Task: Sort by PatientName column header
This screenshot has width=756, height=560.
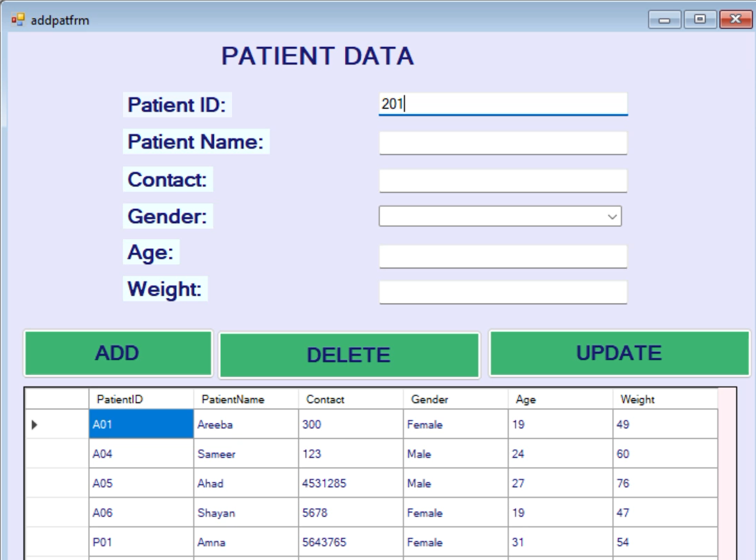Action: [x=246, y=399]
